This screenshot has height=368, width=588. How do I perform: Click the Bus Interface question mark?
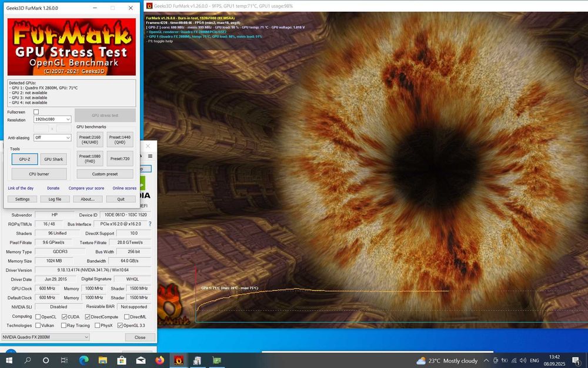point(150,224)
